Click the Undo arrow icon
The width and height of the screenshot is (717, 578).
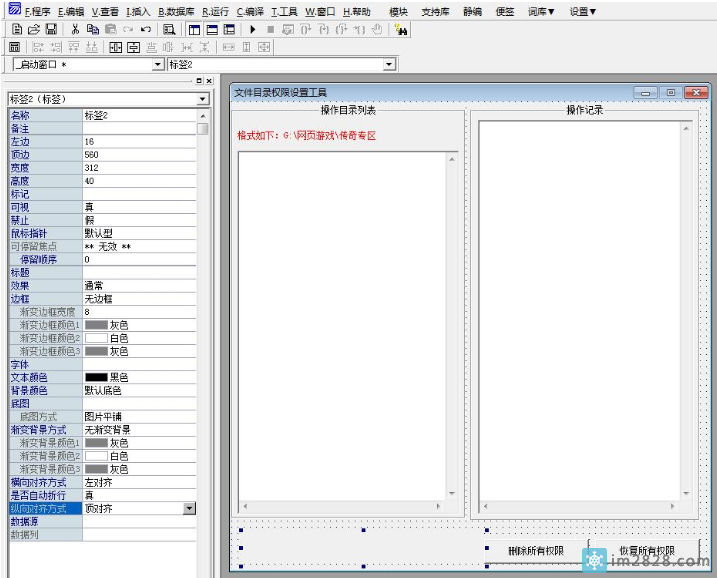coord(146,30)
